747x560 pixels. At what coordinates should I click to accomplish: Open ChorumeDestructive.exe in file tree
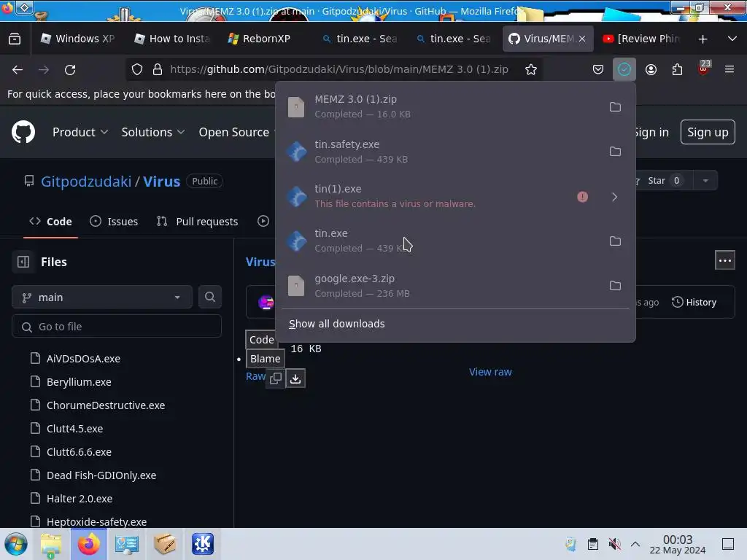click(106, 405)
